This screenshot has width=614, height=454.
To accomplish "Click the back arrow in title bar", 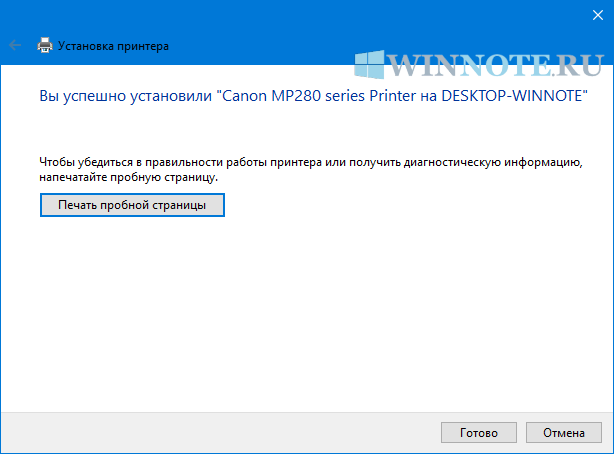I will pyautogui.click(x=15, y=45).
